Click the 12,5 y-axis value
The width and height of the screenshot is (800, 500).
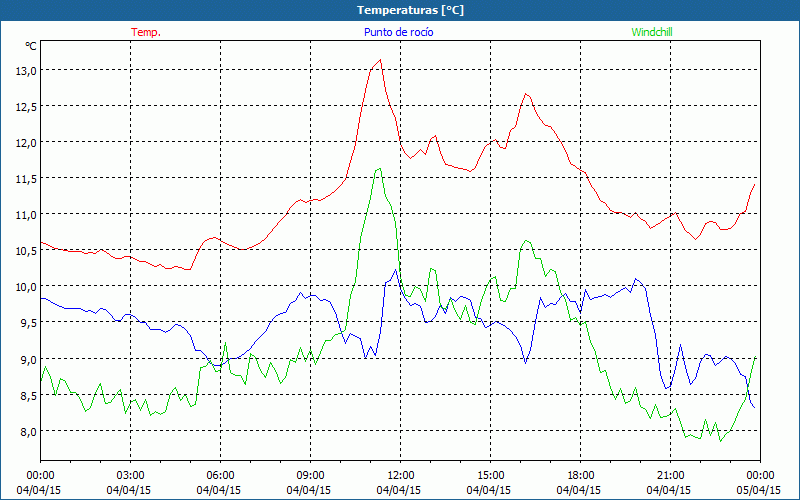27,107
